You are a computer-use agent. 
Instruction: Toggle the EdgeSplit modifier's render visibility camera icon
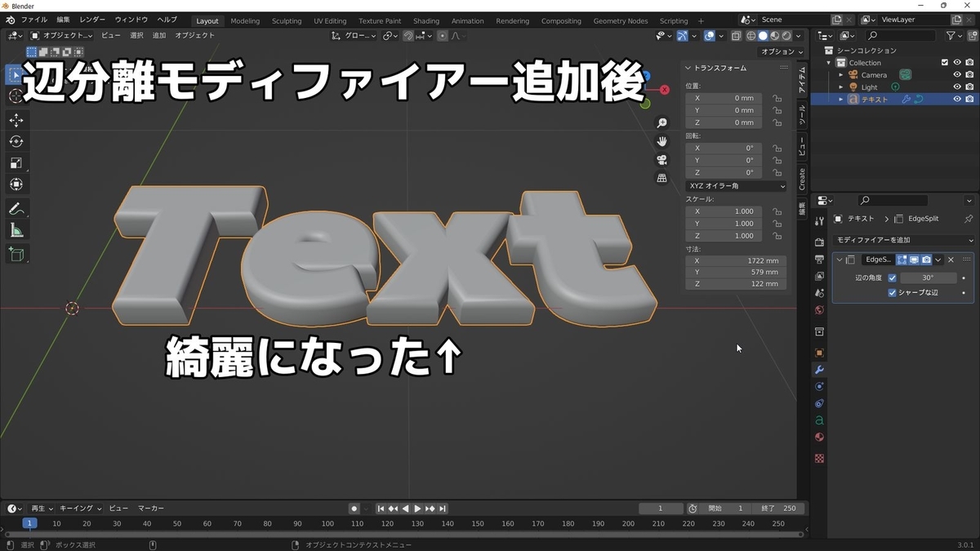pyautogui.click(x=927, y=260)
